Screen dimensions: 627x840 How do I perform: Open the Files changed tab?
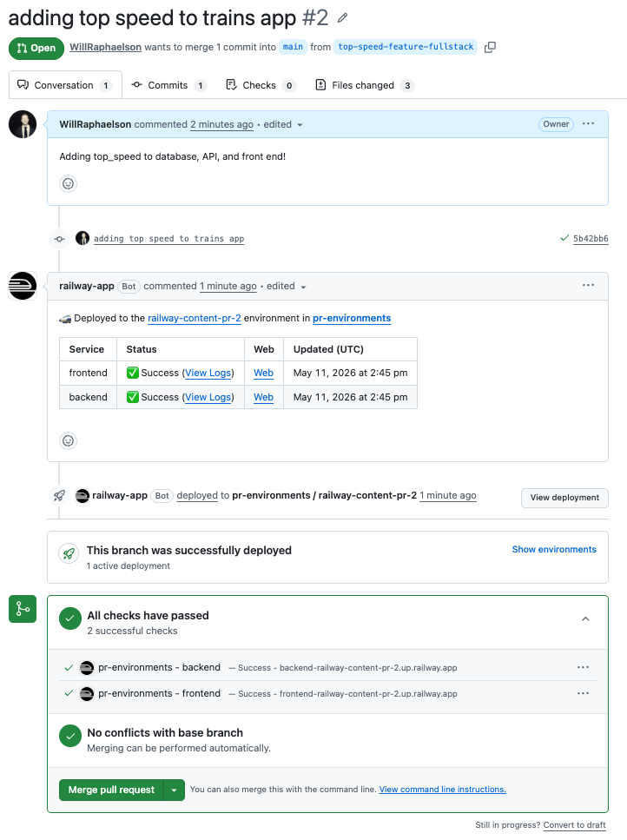pos(365,85)
